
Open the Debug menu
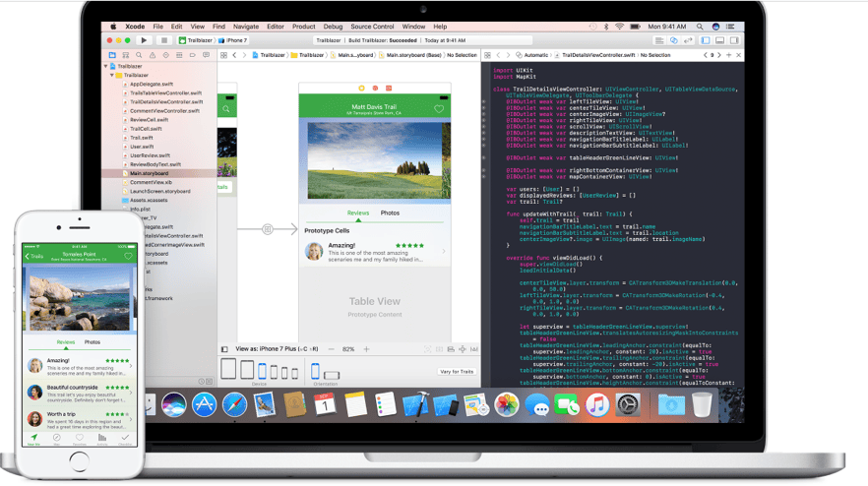click(x=333, y=27)
